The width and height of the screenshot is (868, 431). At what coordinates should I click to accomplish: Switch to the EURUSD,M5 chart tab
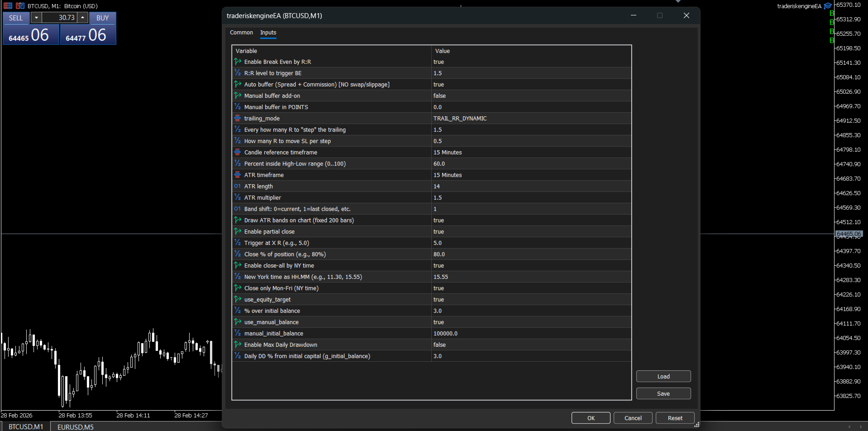pos(76,427)
